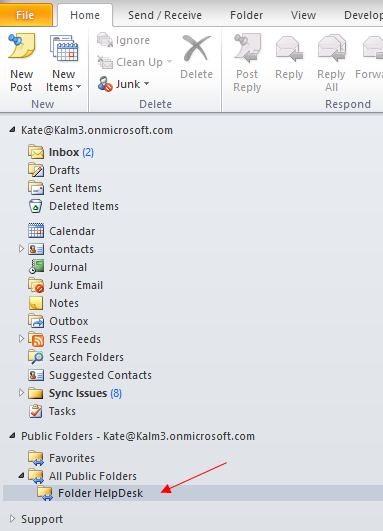Screen dimensions: 383x531
Task: Click the Suggested Contacts icon
Action: (36, 375)
